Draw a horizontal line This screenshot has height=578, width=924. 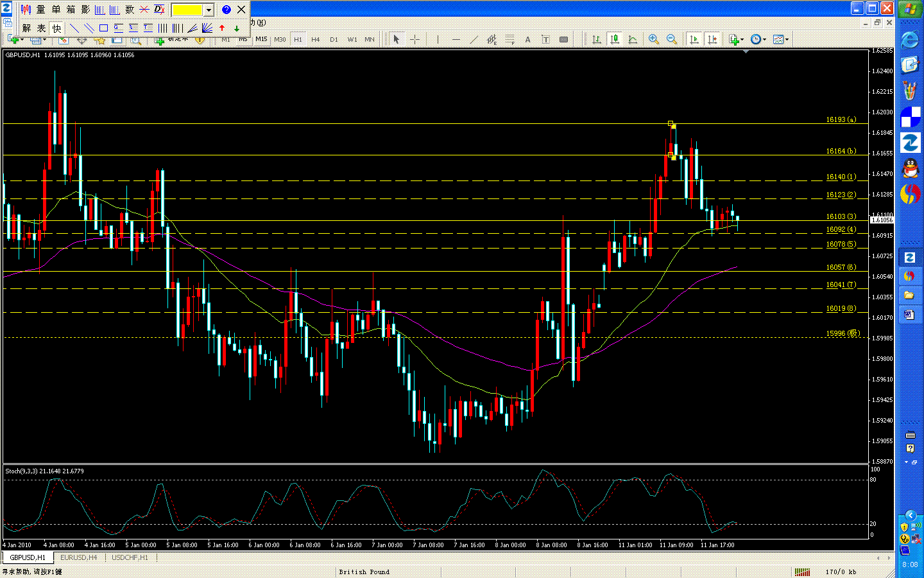coord(456,39)
